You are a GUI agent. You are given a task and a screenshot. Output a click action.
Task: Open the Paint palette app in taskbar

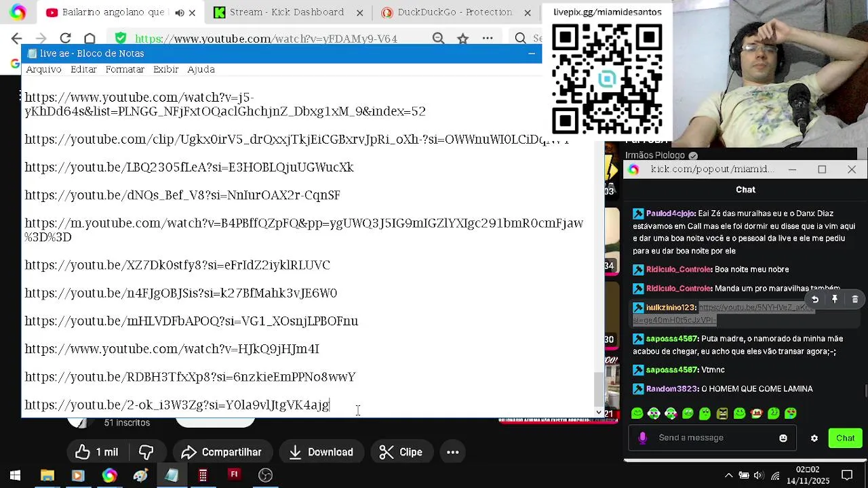[x=140, y=476]
